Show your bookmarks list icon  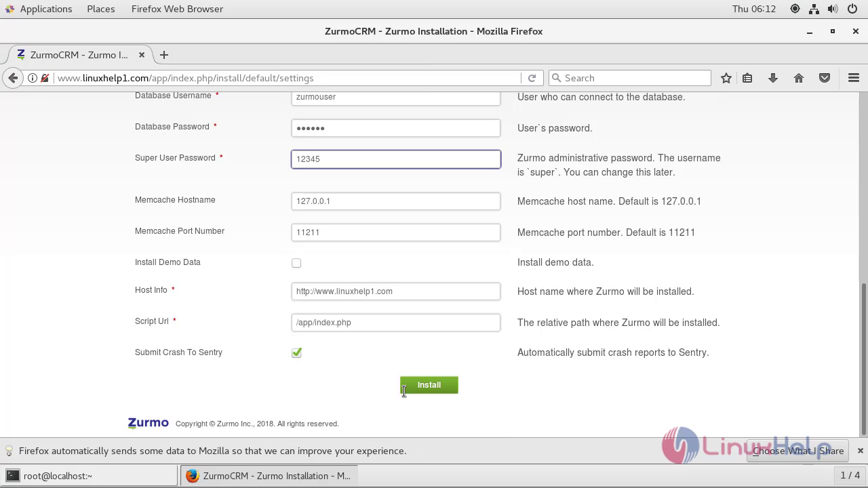pyautogui.click(x=747, y=78)
